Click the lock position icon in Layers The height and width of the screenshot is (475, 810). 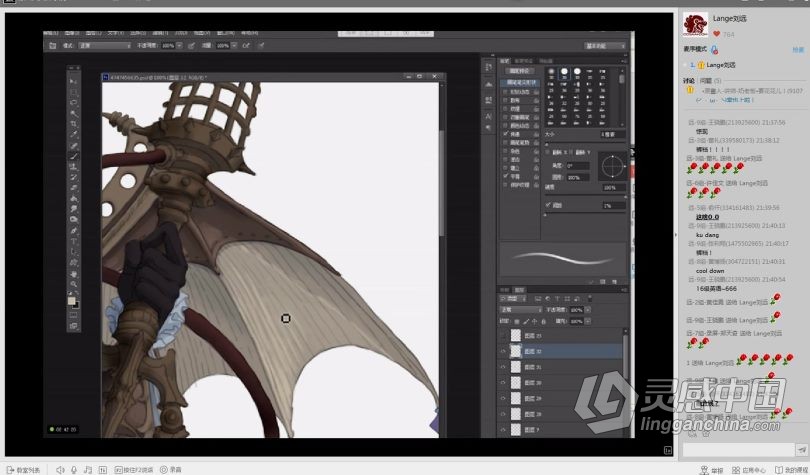pos(535,321)
